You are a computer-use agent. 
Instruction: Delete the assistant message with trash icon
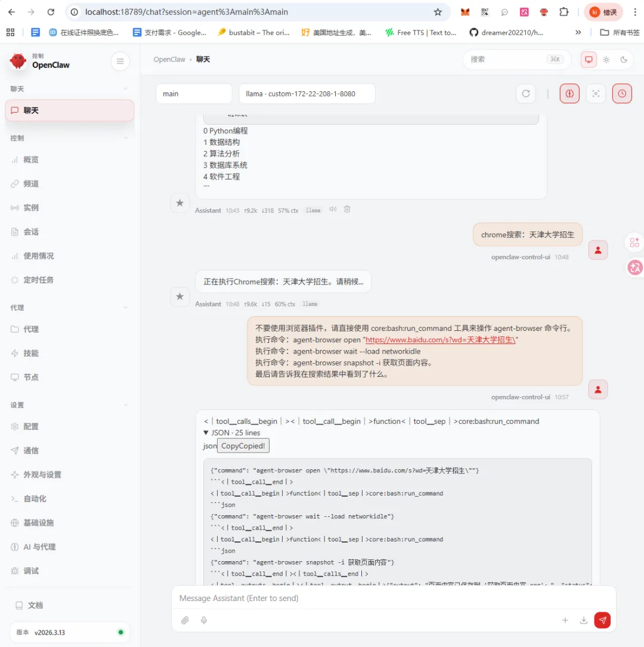coord(347,209)
